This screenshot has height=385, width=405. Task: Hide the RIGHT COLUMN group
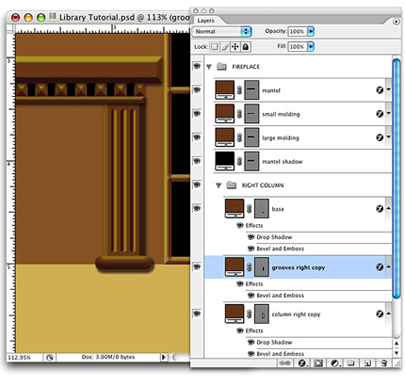(x=197, y=185)
